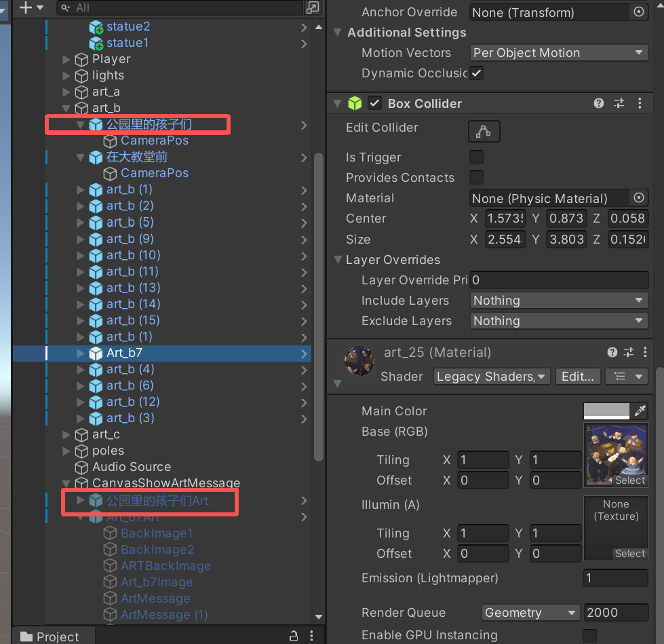This screenshot has width=664, height=644.
Task: Click the CameraPos icon under 在大教堂前
Action: point(110,174)
